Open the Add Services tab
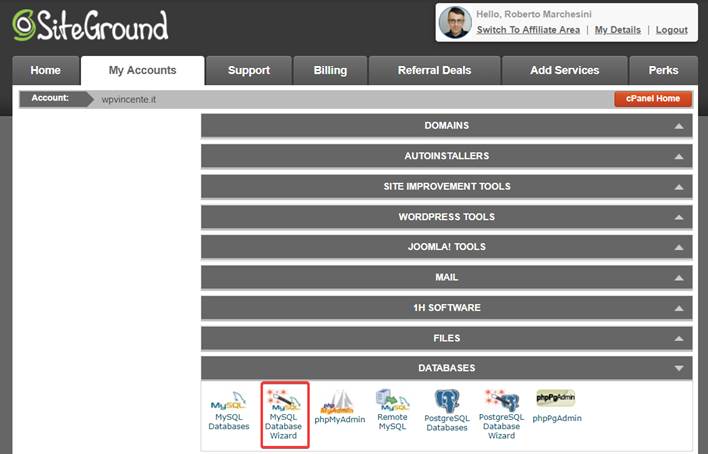This screenshot has width=708, height=454. [x=564, y=70]
